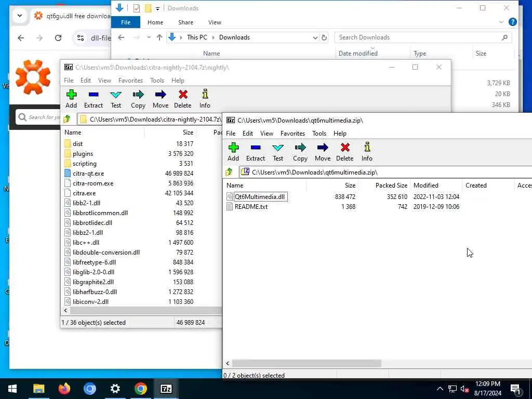Select Qt6Multimedia.dll file
The image size is (532, 399).
tap(260, 197)
